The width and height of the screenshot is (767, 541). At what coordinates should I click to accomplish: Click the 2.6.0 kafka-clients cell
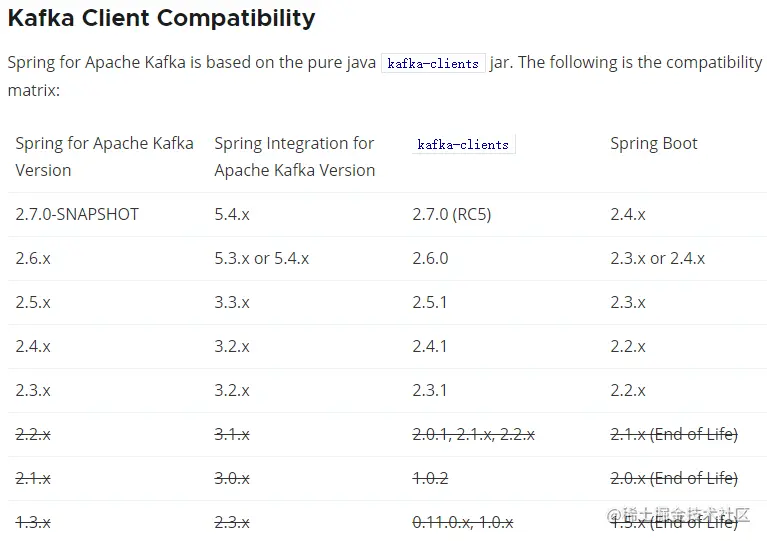coord(430,258)
